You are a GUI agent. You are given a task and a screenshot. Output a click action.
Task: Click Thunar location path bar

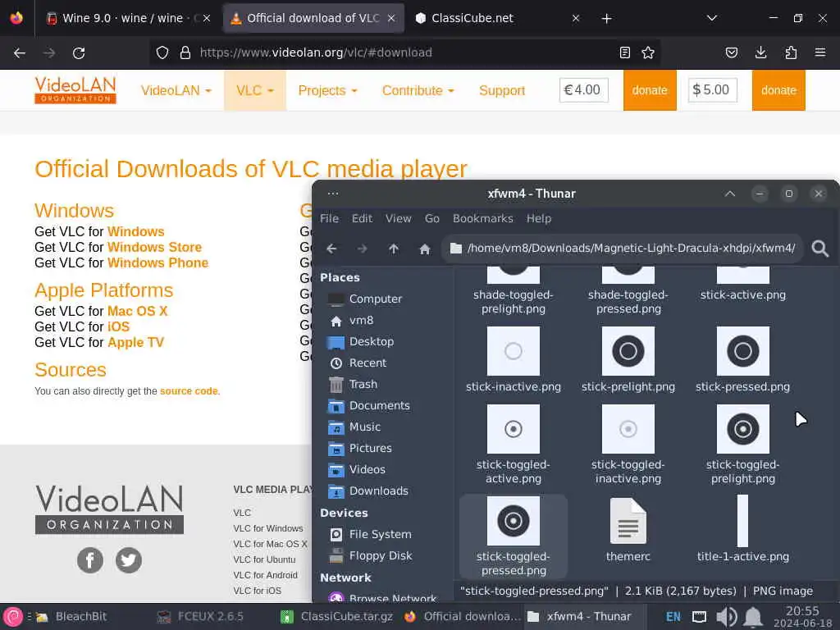(x=623, y=248)
